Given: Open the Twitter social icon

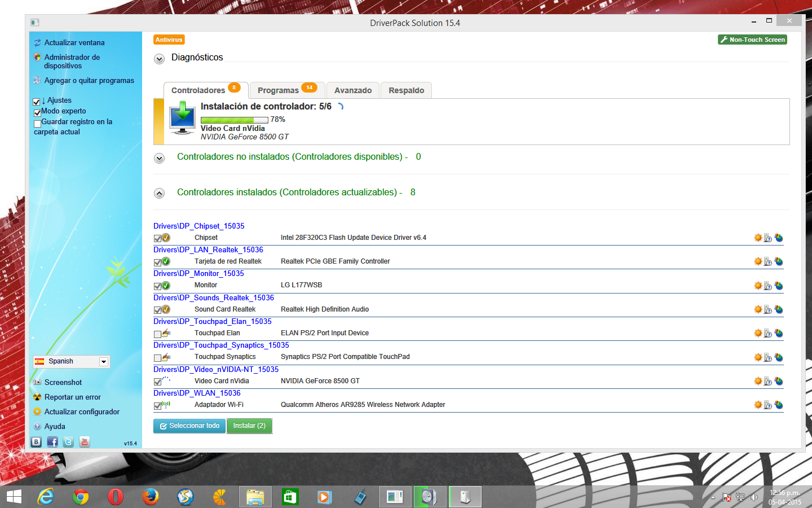Looking at the screenshot, I should [68, 442].
